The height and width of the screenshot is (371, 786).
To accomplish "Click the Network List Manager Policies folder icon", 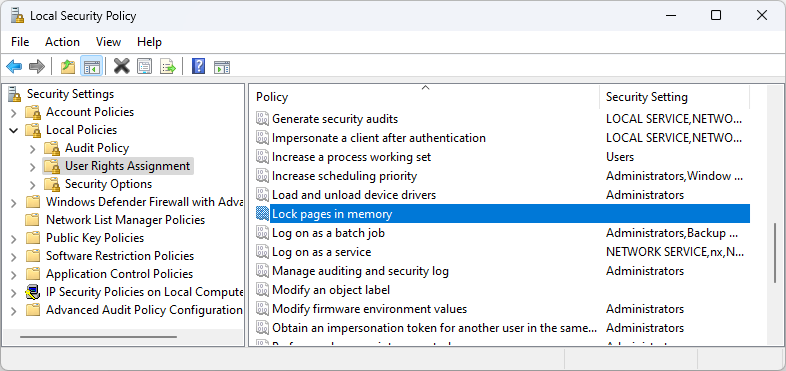I will (33, 220).
